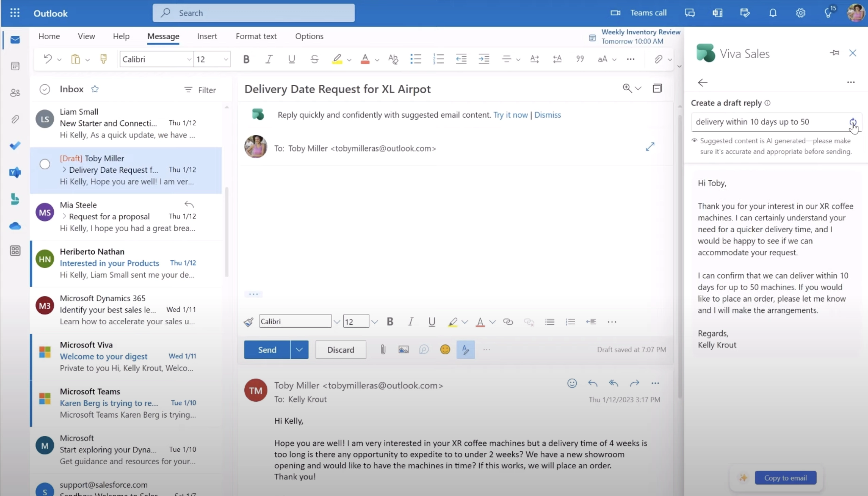Forward Toby Miller's email
The width and height of the screenshot is (868, 496).
click(x=634, y=383)
